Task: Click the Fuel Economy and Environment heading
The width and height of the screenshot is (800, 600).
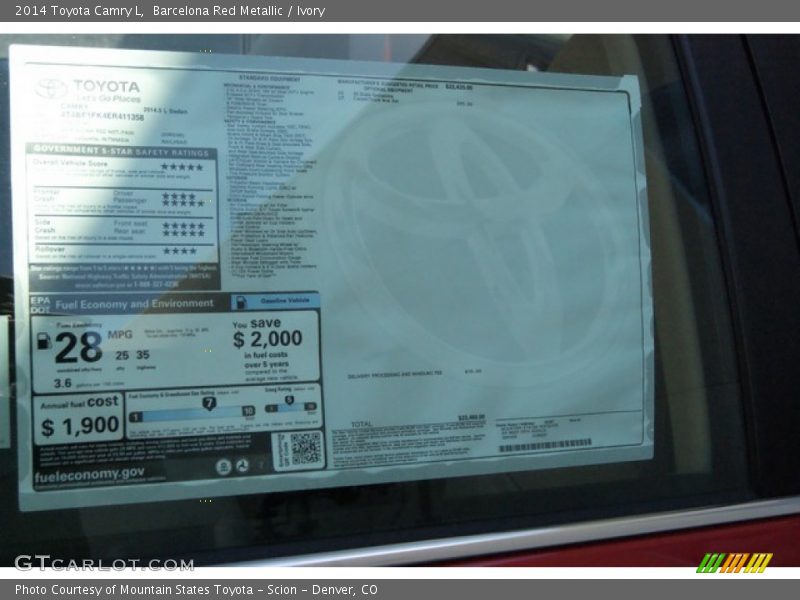Action: 134,304
